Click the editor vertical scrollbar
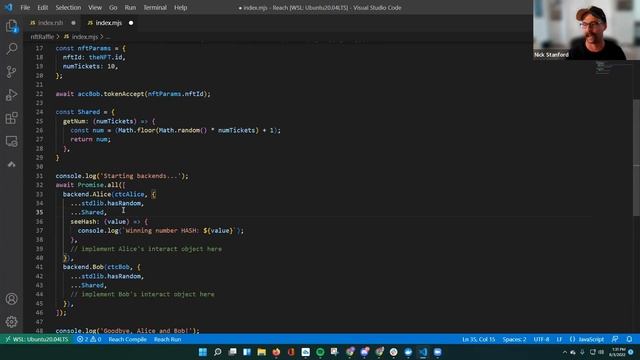640x360 pixels. point(636,158)
